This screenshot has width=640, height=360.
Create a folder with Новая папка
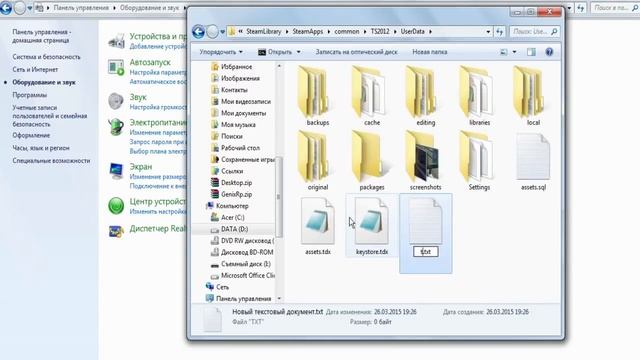pos(429,52)
